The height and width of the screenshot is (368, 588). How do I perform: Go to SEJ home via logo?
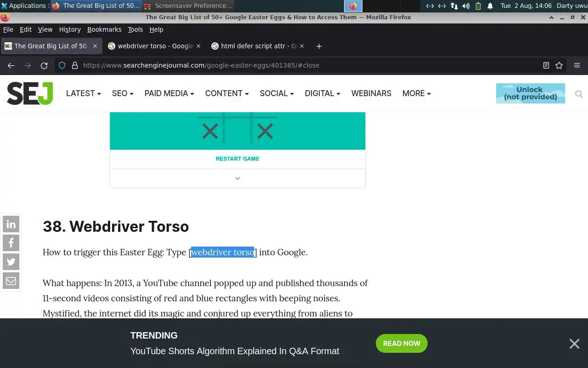[x=30, y=93]
